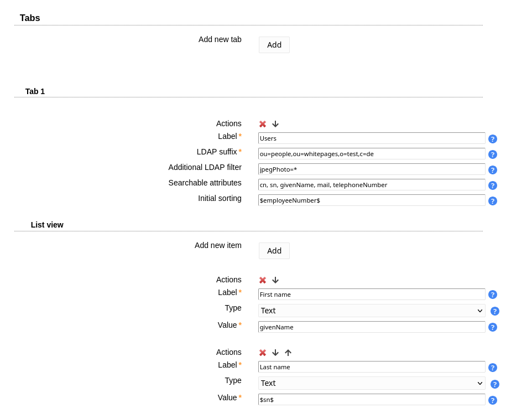Delete Tab 1 using red X icon
The height and width of the screenshot is (413, 532).
pos(263,124)
